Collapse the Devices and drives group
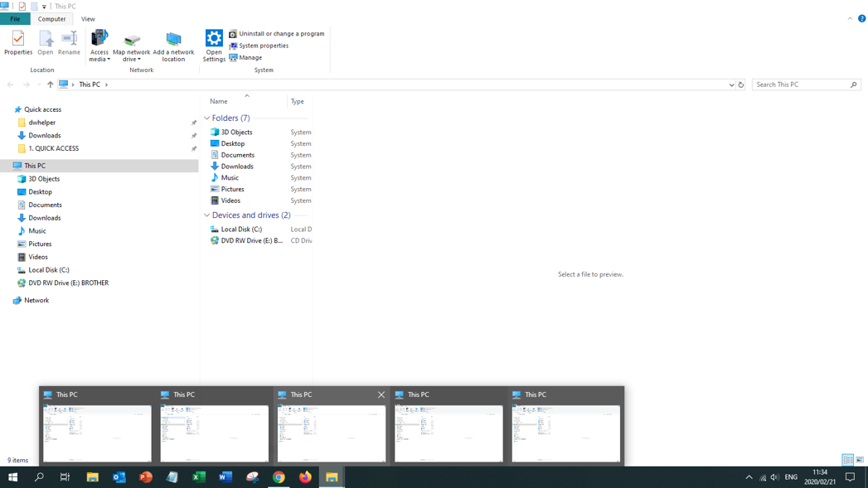Screen dimensions: 868x488 point(207,215)
